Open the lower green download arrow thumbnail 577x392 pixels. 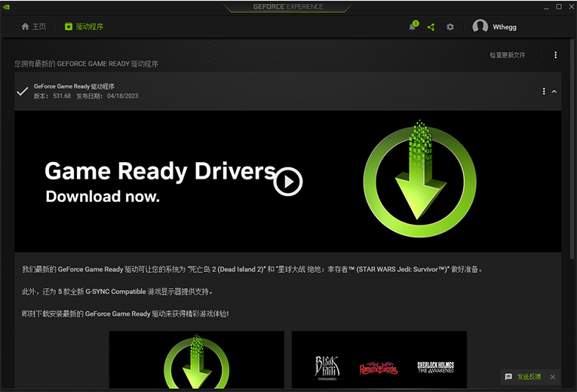pos(197,360)
